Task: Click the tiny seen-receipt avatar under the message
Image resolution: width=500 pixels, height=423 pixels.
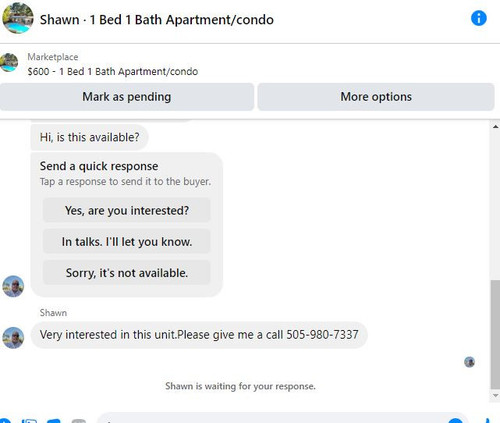Action: (469, 362)
